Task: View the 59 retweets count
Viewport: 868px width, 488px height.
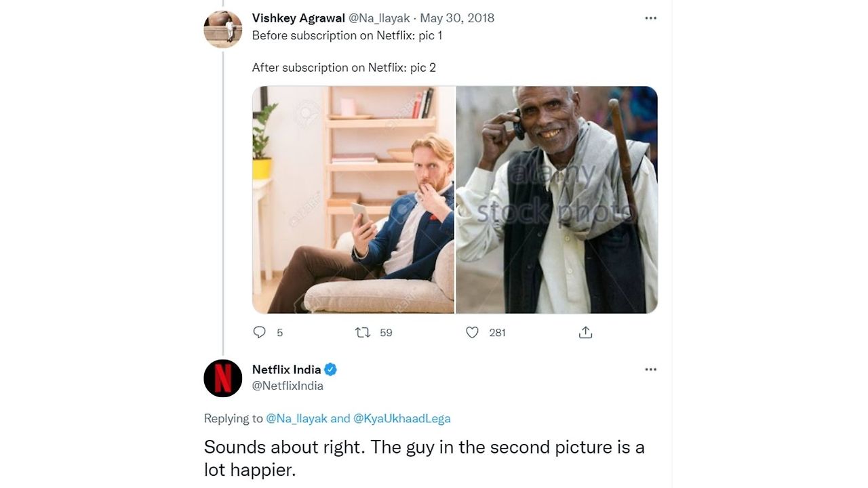Action: click(x=384, y=332)
